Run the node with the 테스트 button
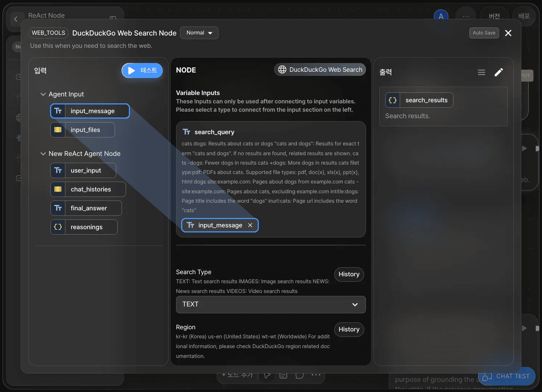Viewport: 542px width, 392px height. point(142,70)
